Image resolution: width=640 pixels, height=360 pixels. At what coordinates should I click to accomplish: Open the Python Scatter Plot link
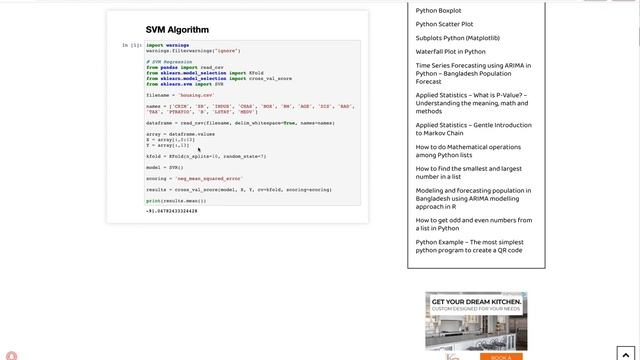pyautogui.click(x=444, y=24)
